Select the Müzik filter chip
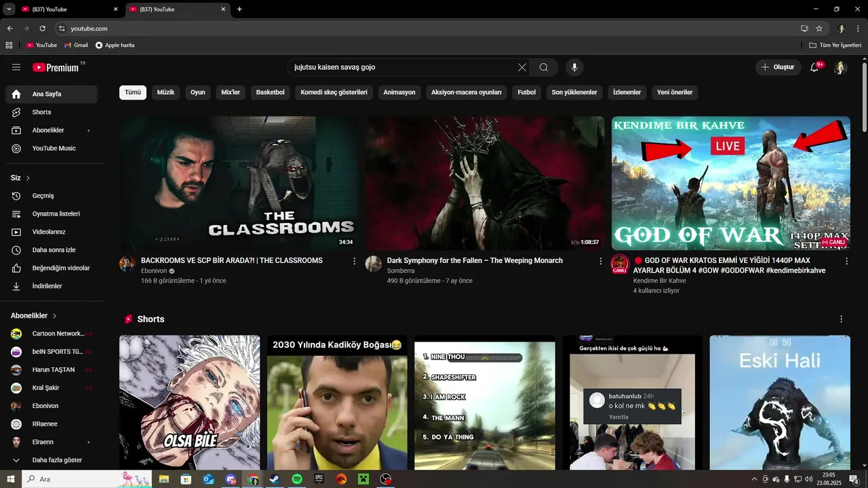Viewport: 868px width, 488px height. pyautogui.click(x=166, y=92)
